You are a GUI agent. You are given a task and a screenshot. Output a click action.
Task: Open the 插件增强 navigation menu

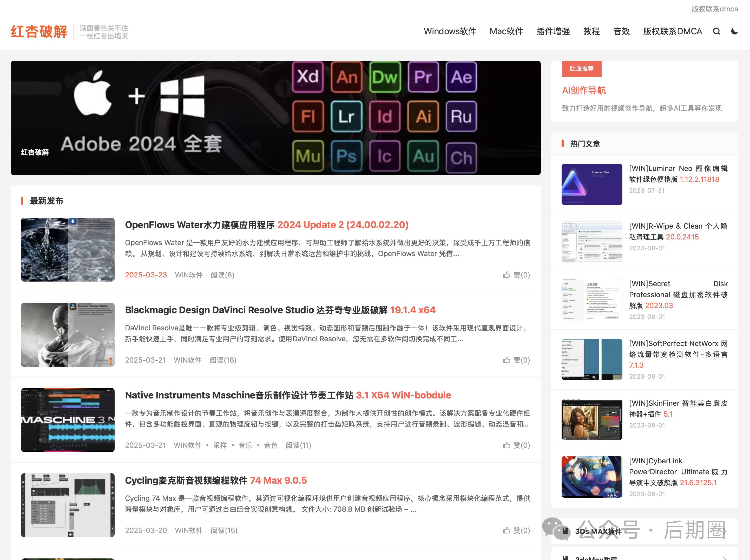point(553,31)
